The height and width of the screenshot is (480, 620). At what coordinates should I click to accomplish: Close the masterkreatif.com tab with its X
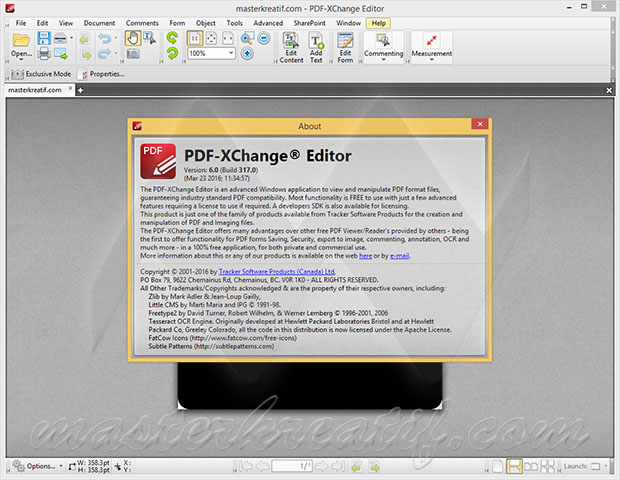click(x=70, y=88)
